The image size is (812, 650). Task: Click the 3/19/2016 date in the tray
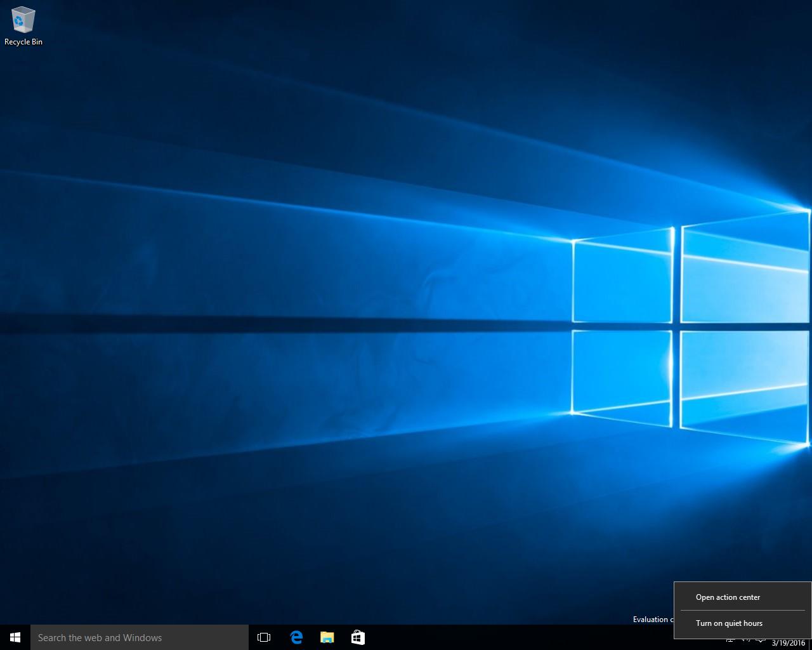pos(788,643)
